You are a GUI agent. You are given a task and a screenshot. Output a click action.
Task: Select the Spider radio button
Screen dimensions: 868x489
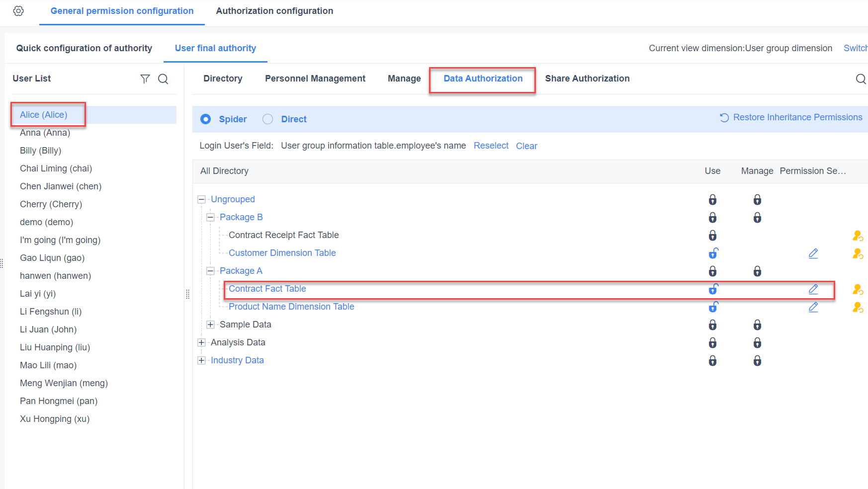point(205,119)
